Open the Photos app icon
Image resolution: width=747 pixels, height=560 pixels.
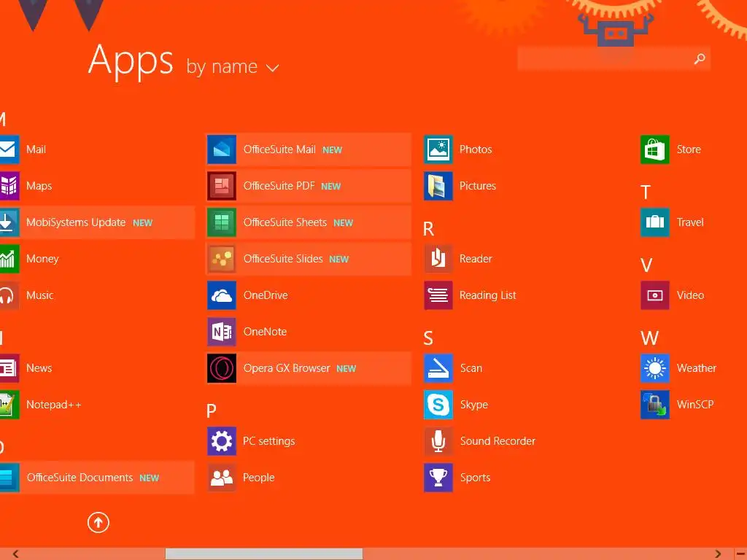[438, 149]
